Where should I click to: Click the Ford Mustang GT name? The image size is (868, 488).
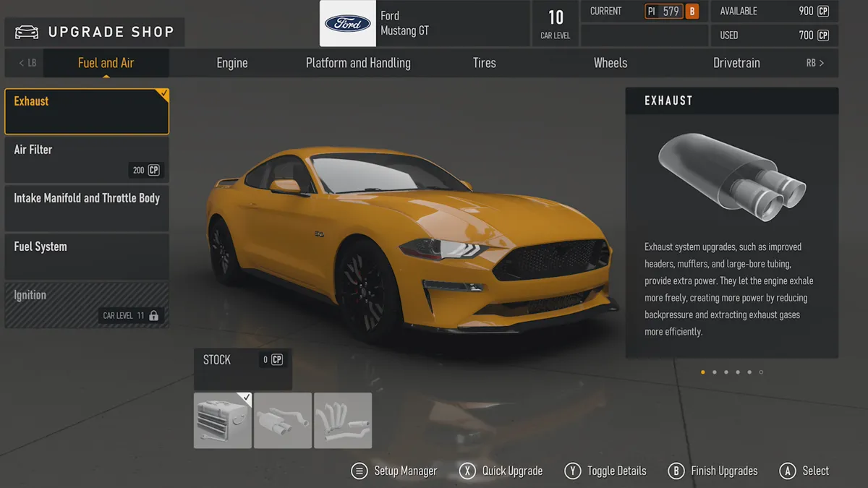(404, 23)
